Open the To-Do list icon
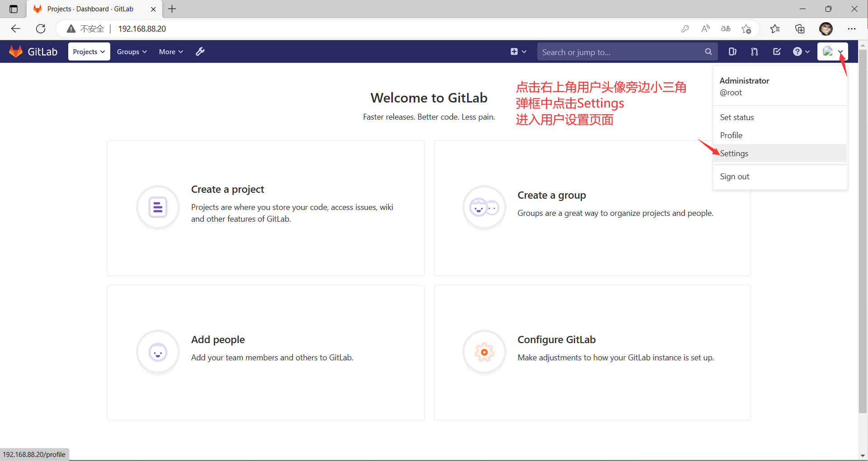 [777, 51]
